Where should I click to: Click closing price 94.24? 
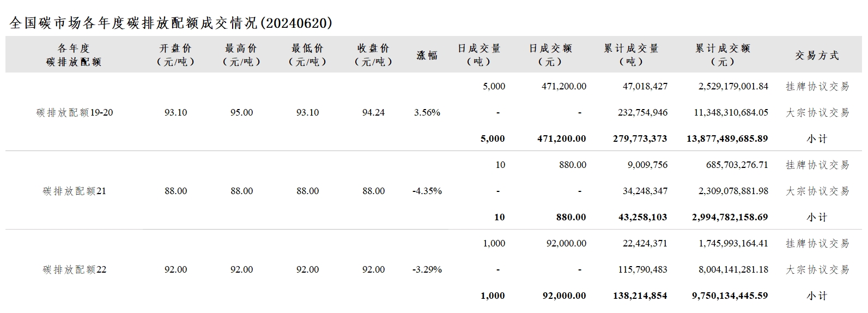tap(373, 113)
